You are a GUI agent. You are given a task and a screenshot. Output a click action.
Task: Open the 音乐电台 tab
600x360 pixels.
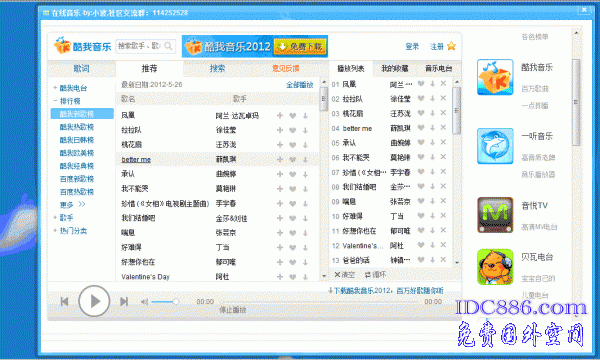pyautogui.click(x=439, y=68)
